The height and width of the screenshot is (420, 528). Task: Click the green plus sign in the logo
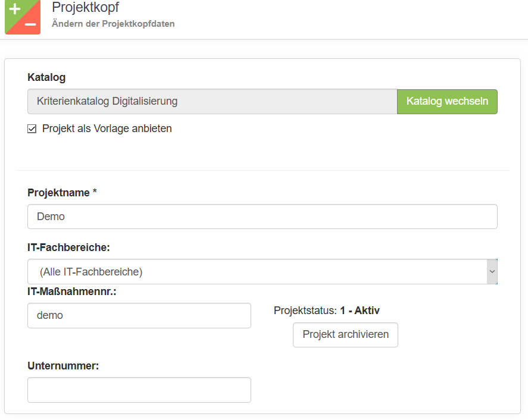tap(15, 10)
